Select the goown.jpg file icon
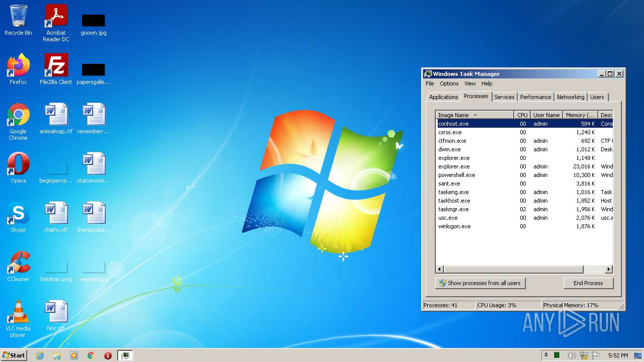This screenshot has height=362, width=644. click(x=94, y=24)
